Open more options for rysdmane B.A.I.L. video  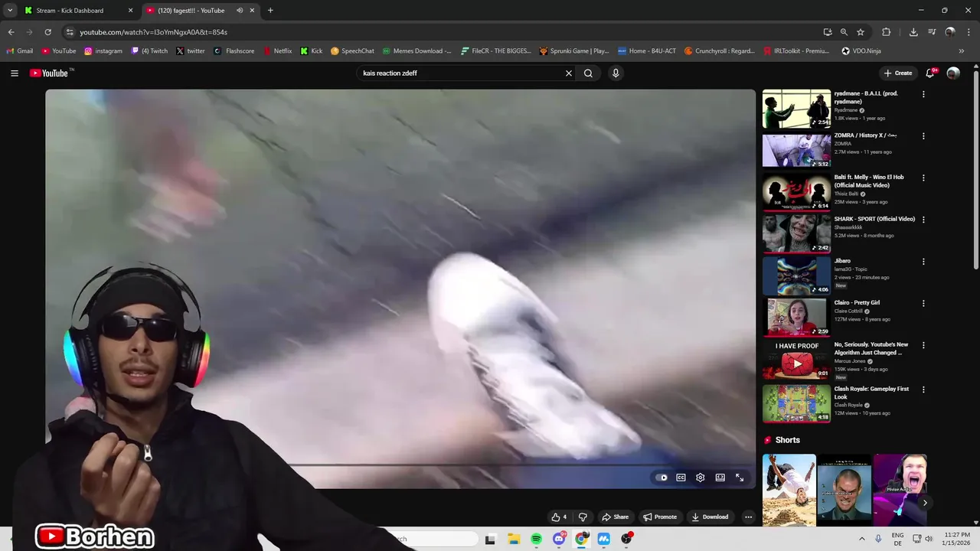(923, 94)
